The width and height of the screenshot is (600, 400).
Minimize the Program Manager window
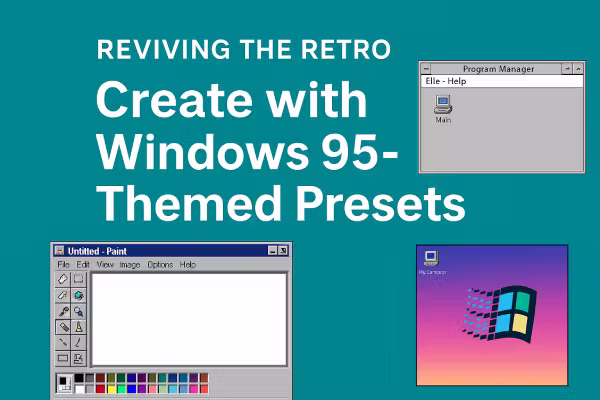[567, 69]
